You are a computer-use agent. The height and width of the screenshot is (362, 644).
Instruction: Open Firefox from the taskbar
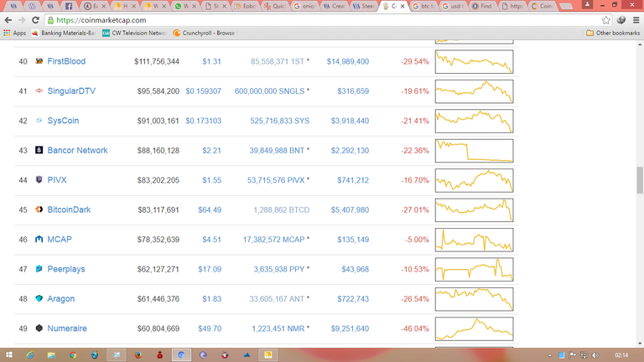coord(138,355)
